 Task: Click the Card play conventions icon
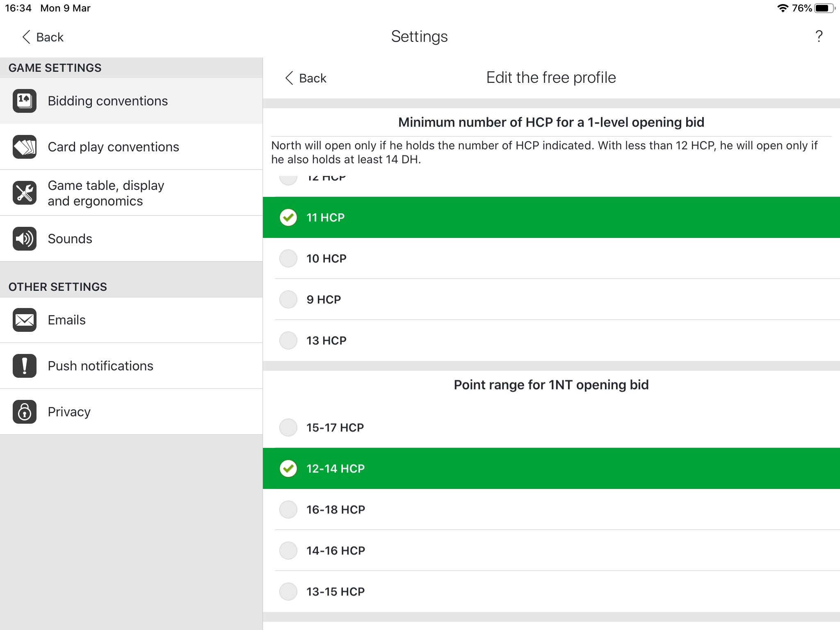(x=25, y=147)
